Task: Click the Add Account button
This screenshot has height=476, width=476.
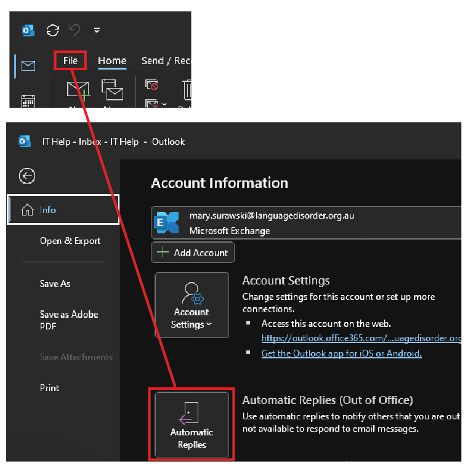Action: (x=193, y=252)
